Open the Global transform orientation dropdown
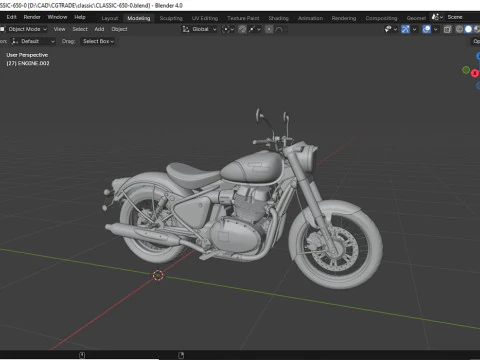The height and width of the screenshot is (360, 480). 199,29
